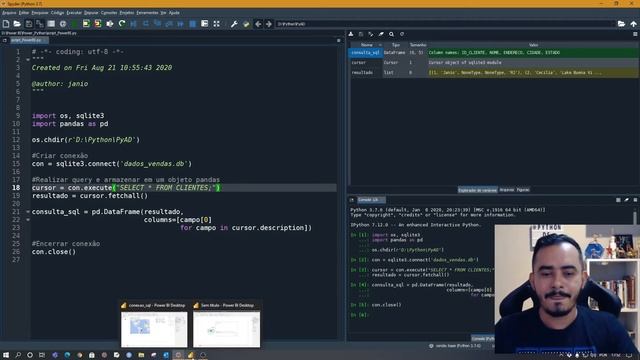Browse working directory folder icon
This screenshot has width=640, height=360.
[x=621, y=24]
